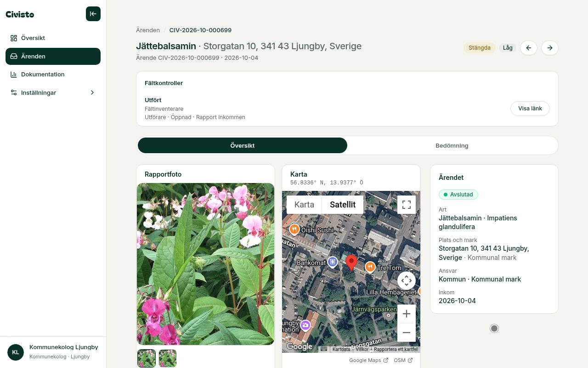This screenshot has width=588, height=368.
Task: Switch map to Karta view
Action: click(304, 205)
